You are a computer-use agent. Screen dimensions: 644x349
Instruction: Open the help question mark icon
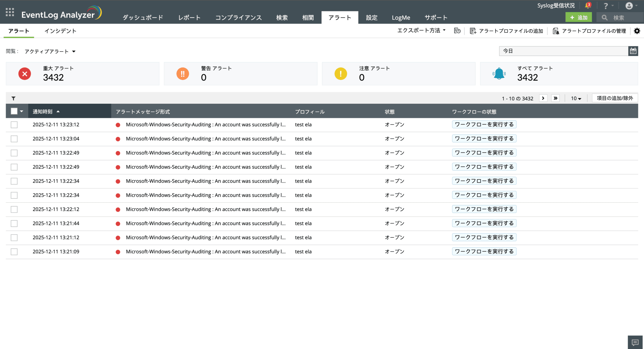click(606, 6)
